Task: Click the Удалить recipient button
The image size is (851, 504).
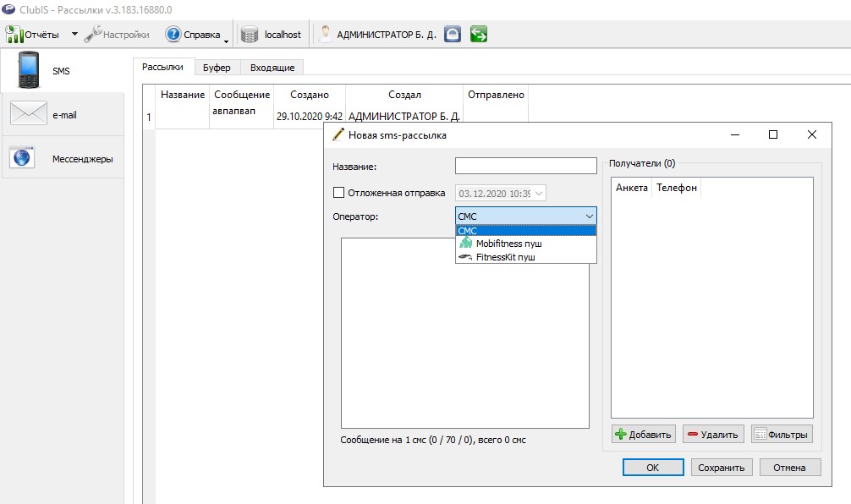Action: tap(713, 434)
